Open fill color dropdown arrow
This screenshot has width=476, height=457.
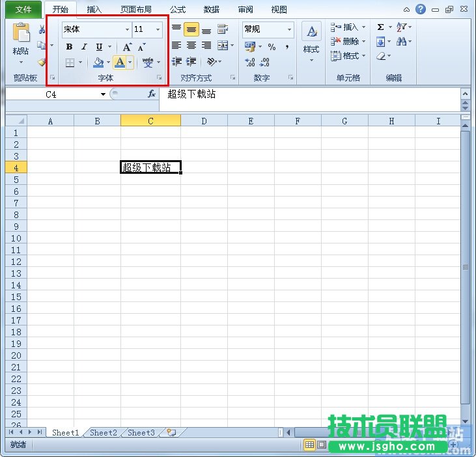click(108, 62)
